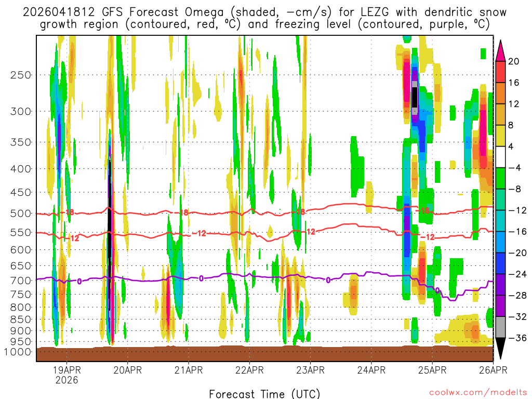
Task: Click the 400 pressure level label
Action: pos(21,169)
